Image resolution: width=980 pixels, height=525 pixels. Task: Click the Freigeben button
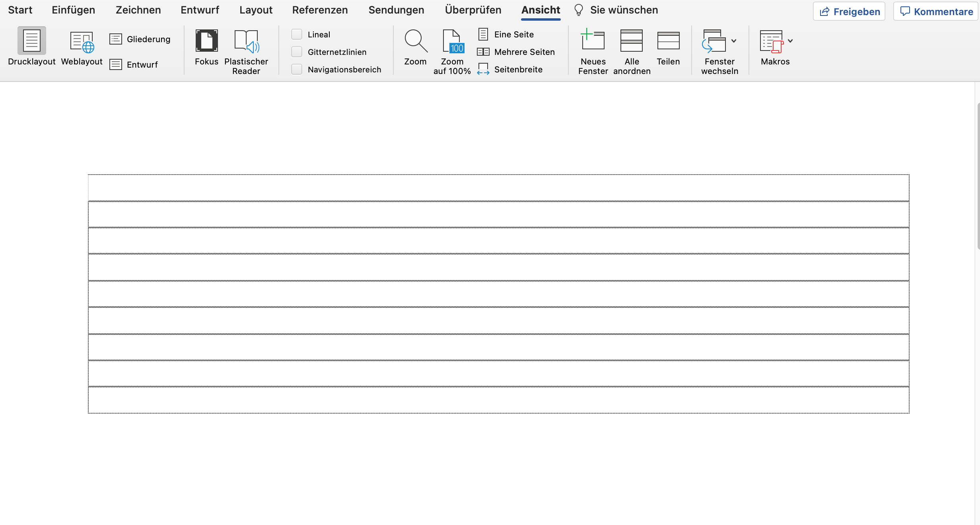point(849,11)
